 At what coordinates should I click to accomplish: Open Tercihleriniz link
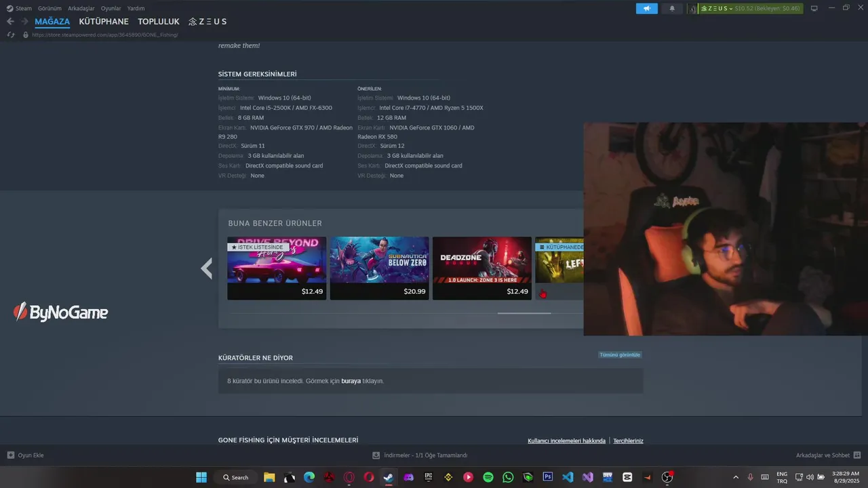click(628, 441)
